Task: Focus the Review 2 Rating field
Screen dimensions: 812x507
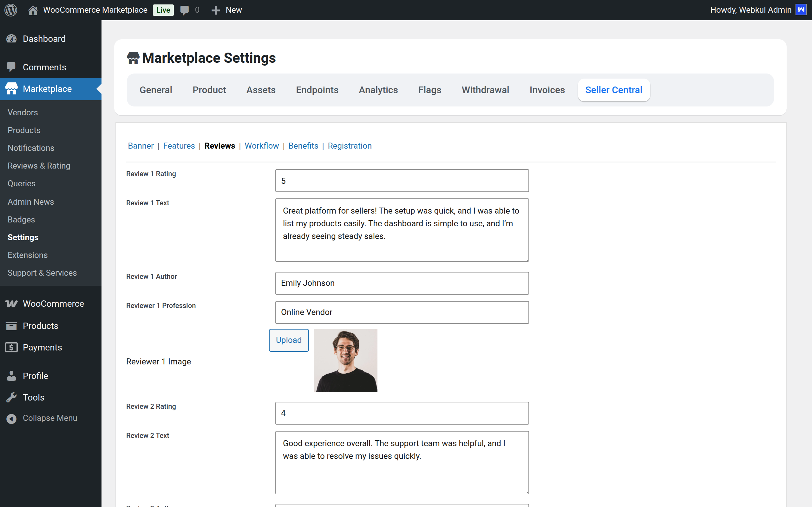Action: [402, 413]
